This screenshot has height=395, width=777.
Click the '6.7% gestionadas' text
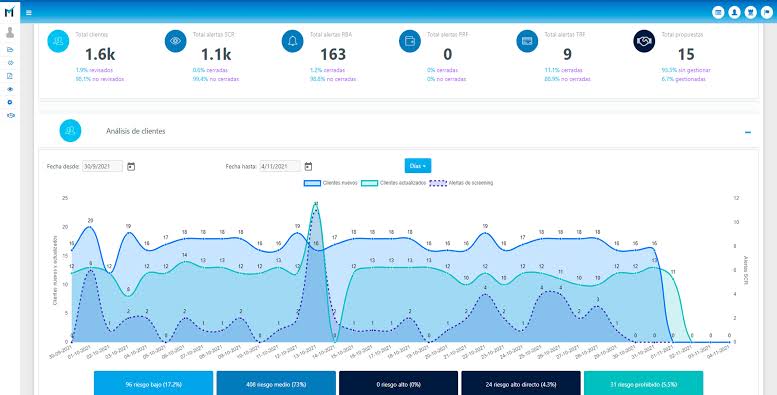(683, 79)
